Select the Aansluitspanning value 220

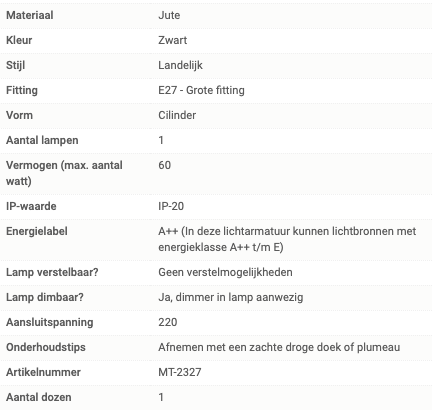click(x=168, y=322)
